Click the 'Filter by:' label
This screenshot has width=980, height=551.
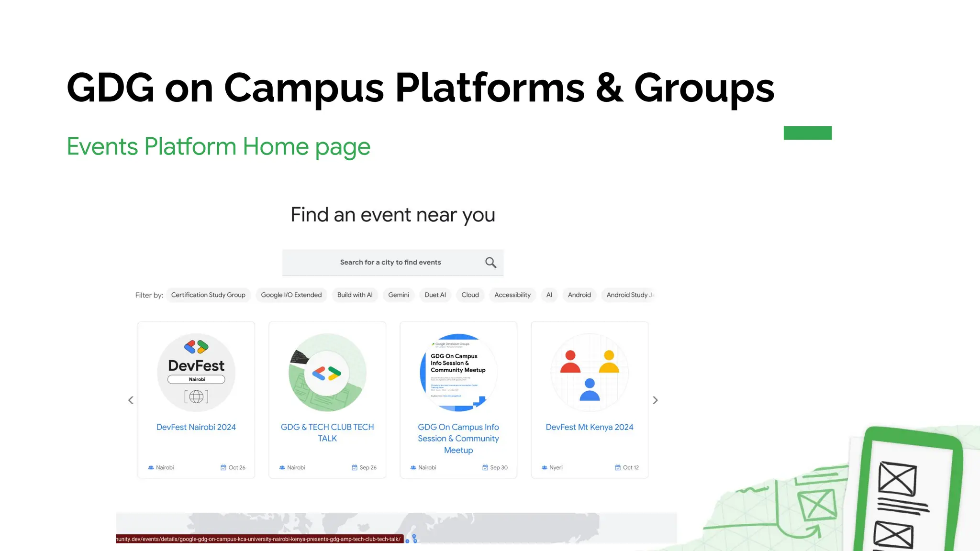coord(149,296)
